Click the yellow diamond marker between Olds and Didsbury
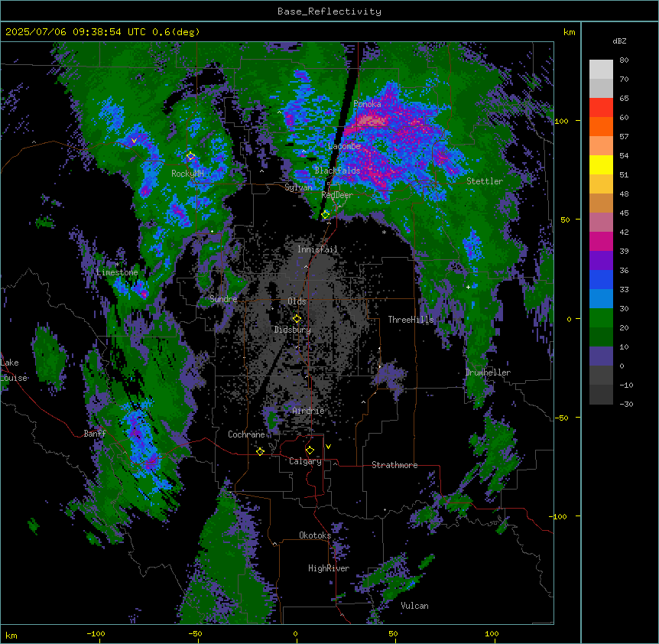 click(x=297, y=318)
